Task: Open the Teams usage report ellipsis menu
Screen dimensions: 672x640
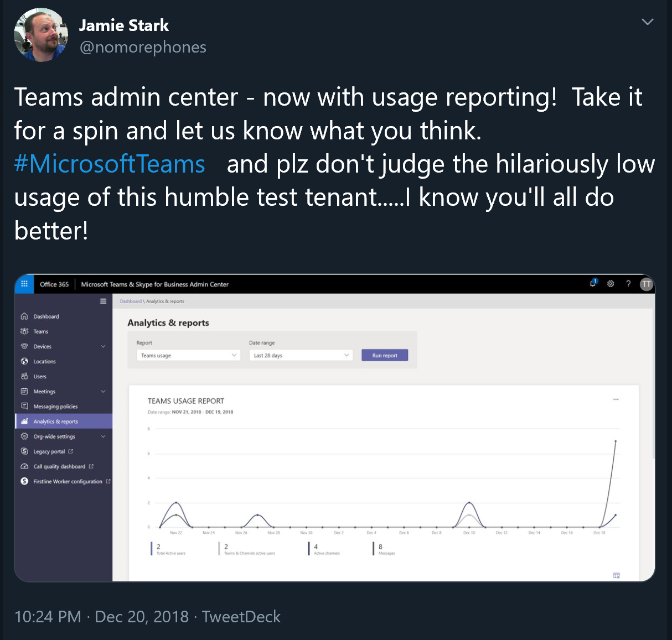Action: 616,399
